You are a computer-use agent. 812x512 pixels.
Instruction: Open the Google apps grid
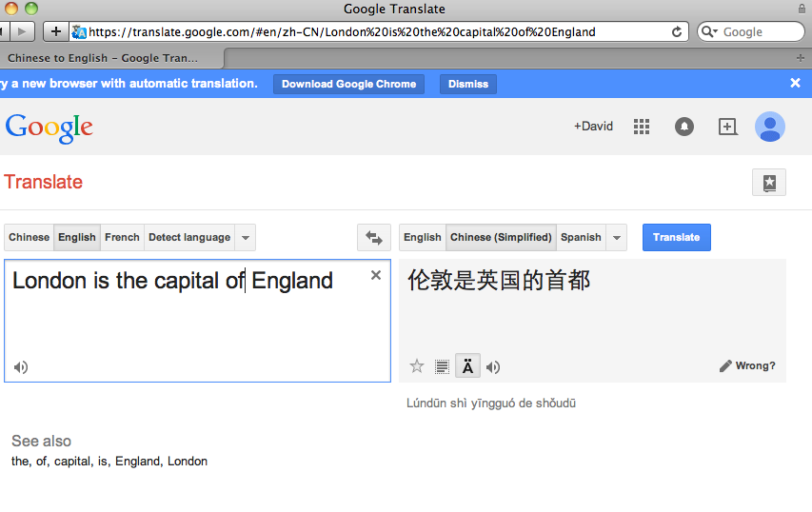[642, 127]
